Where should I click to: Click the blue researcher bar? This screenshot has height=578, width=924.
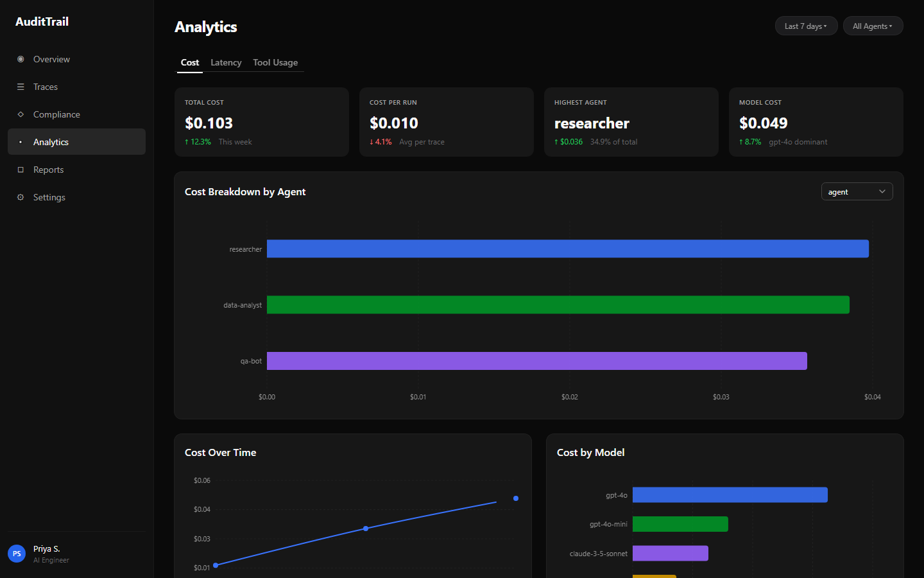click(567, 249)
